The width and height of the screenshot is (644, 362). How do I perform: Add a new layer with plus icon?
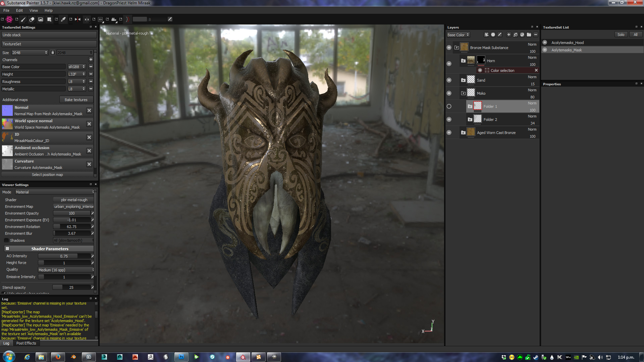[x=509, y=35]
